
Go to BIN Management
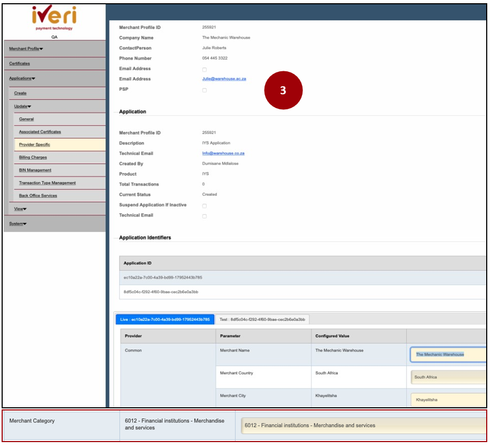click(35, 170)
